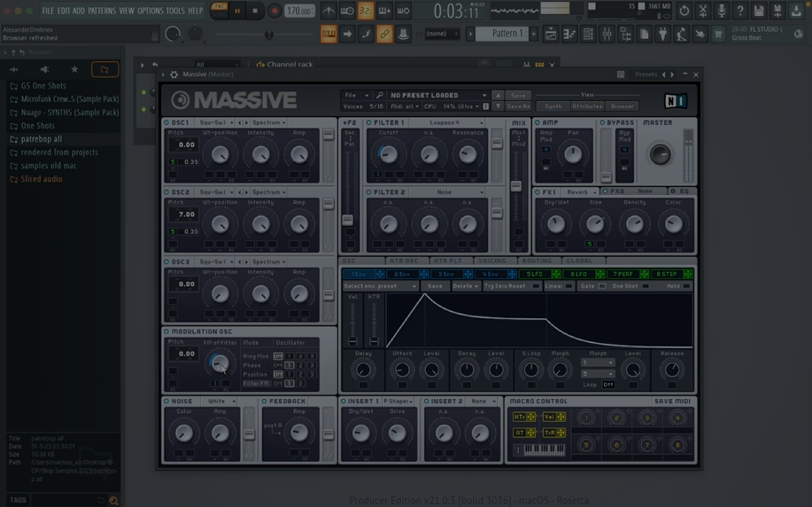Open Insert 1 P Shaper dropdown
Viewport: 812px width, 507px height.
(398, 402)
